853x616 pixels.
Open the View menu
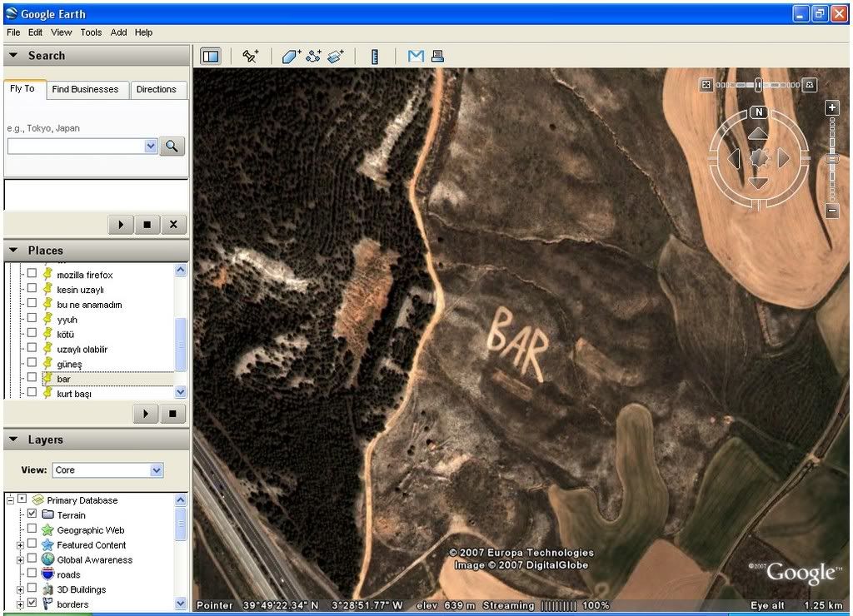62,32
